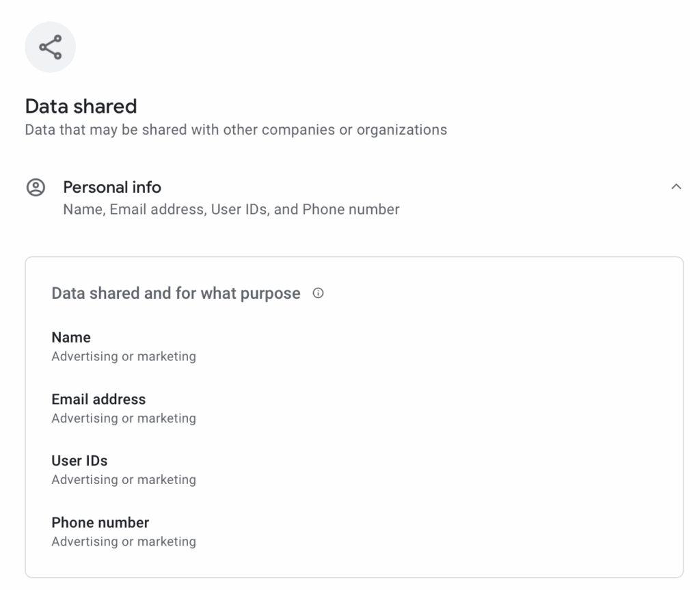The height and width of the screenshot is (590, 700).
Task: Click the share icon at top
Action: 50,47
